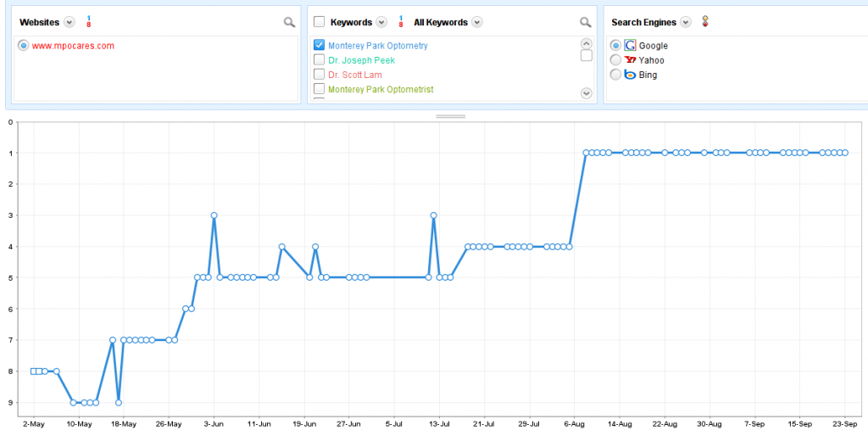
Task: Check the Dr. Scott Lam keyword checkbox
Action: (319, 75)
